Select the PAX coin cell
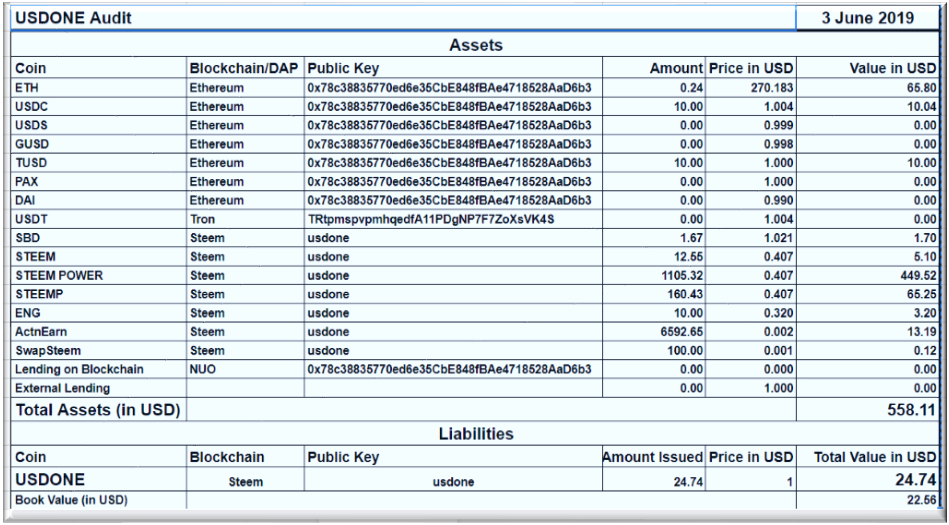This screenshot has height=525, width=949. [99, 182]
